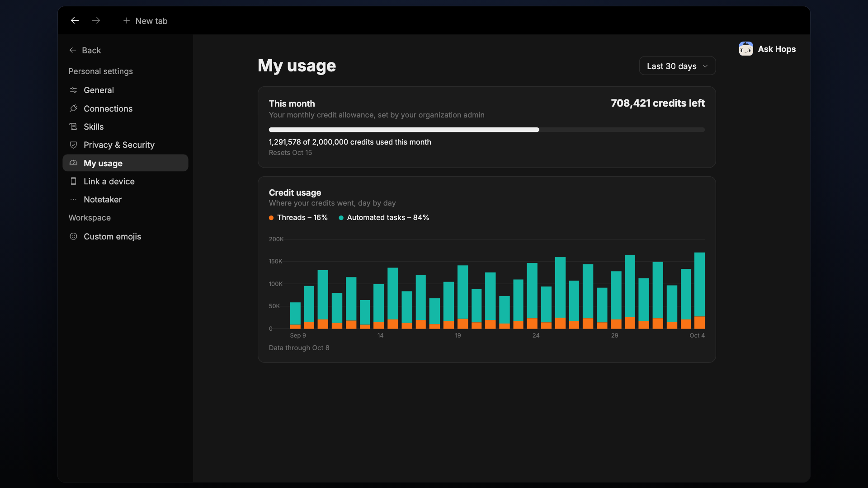
Task: Click the browser back arrow icon
Action: click(x=75, y=21)
